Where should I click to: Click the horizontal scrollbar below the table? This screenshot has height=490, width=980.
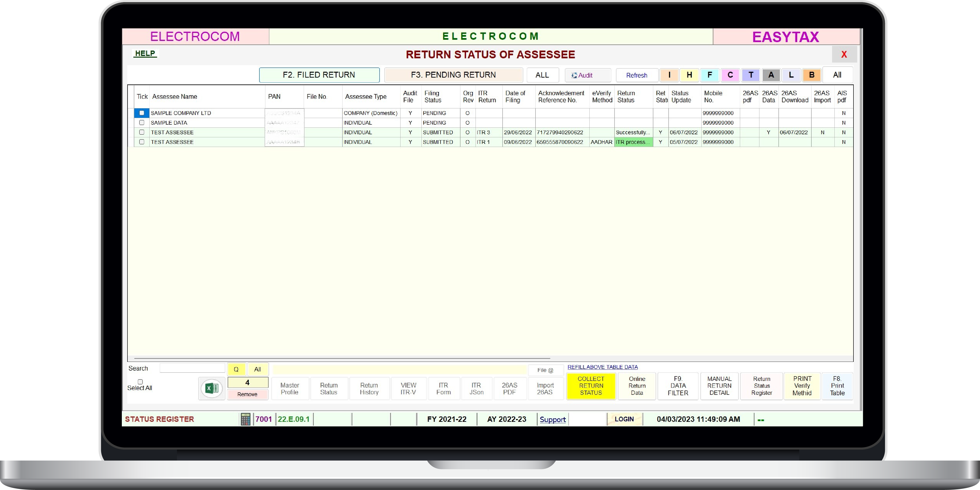tap(342, 358)
